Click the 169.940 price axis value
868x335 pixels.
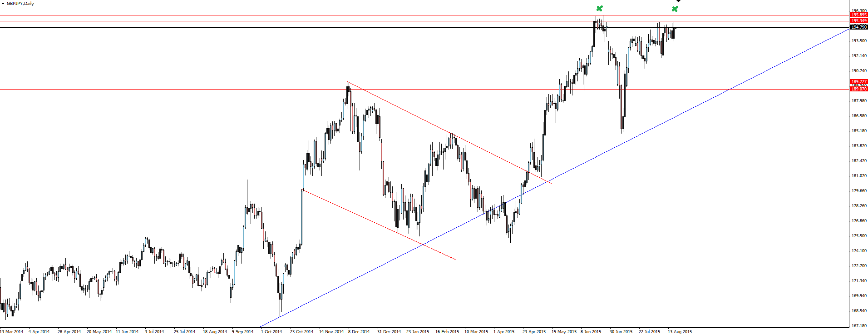(x=858, y=296)
